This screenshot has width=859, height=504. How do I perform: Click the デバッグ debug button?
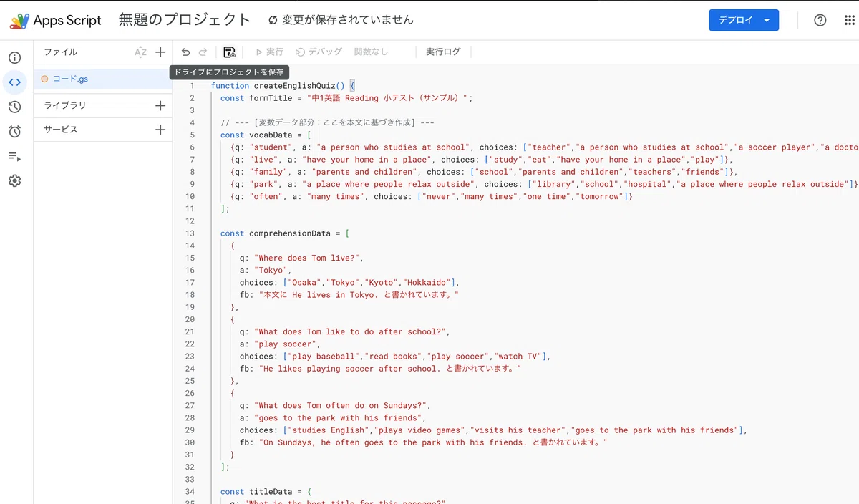pyautogui.click(x=319, y=52)
